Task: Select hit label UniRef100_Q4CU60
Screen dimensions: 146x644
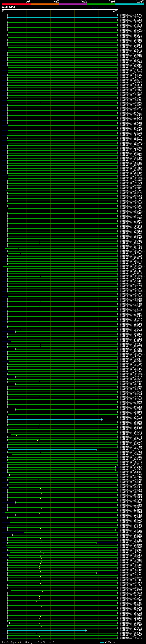Action: 131,598
